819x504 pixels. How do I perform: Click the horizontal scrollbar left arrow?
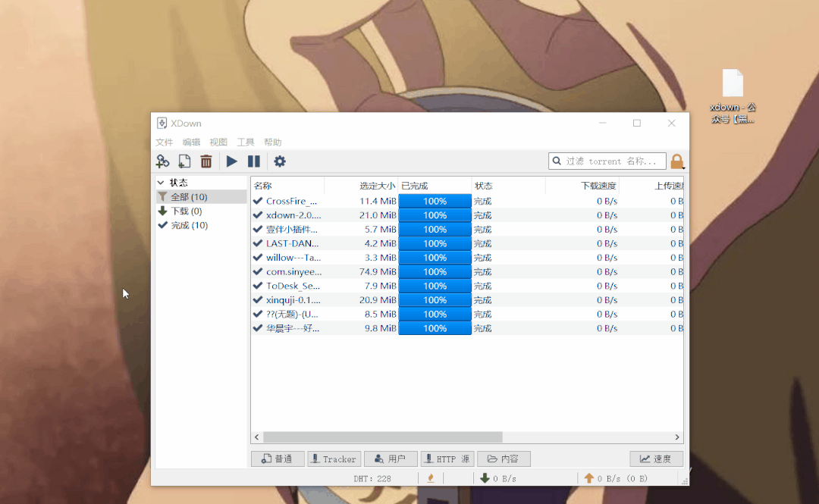point(256,437)
